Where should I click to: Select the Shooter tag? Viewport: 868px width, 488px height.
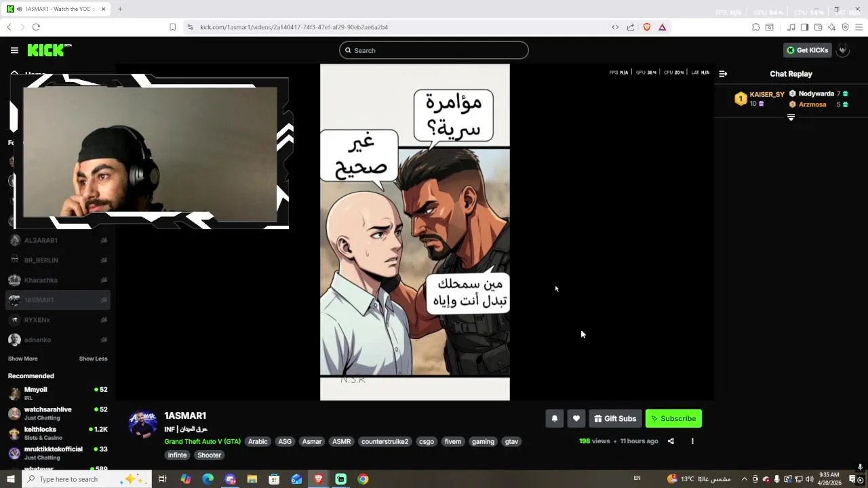coord(209,455)
